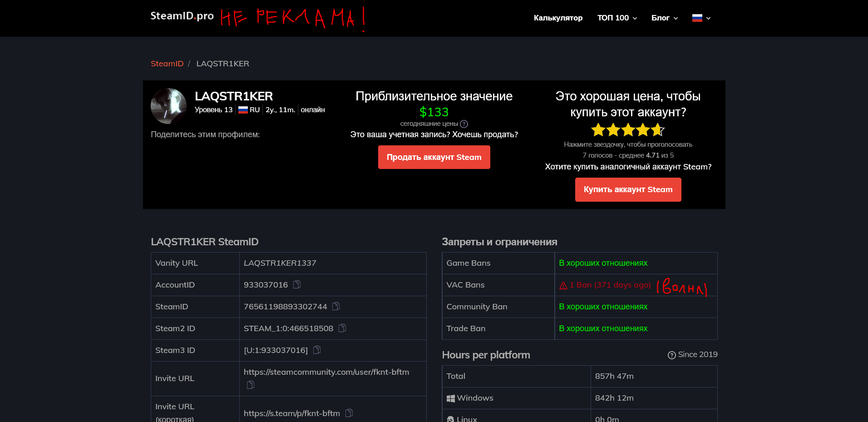Rate account with first star
The image size is (868, 422).
coord(598,130)
